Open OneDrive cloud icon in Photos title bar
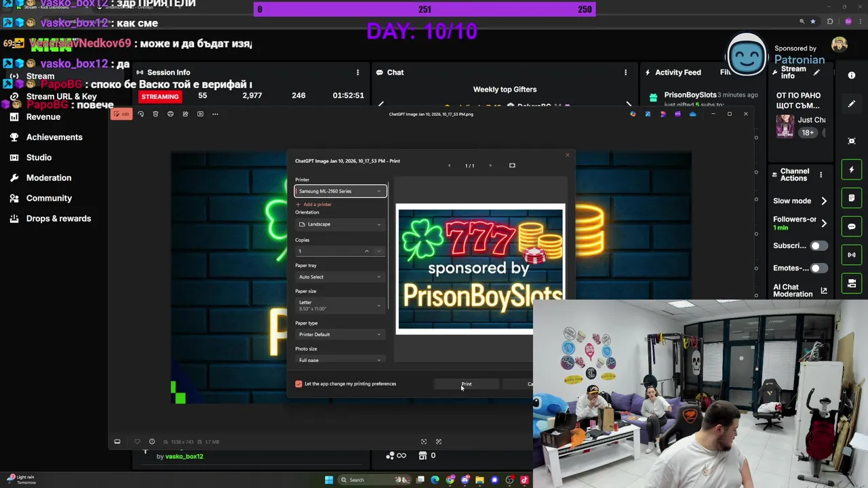This screenshot has width=868, height=488. coord(692,114)
